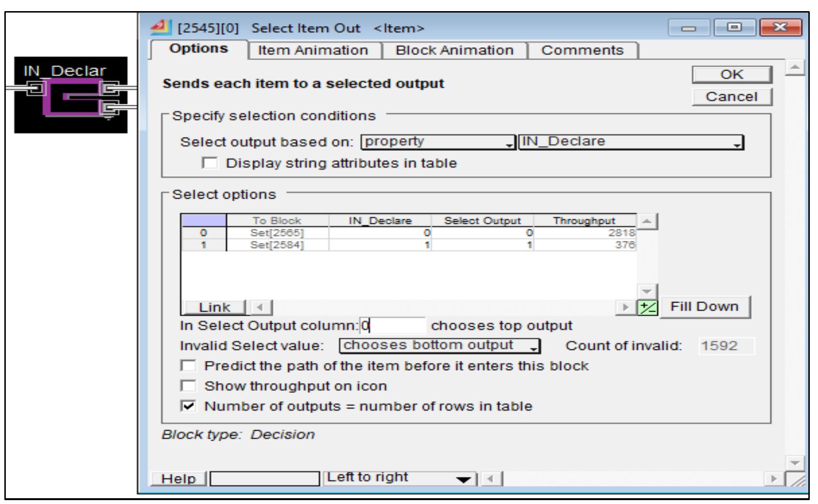Click the green plus/minus table resize icon
818x504 pixels.
[x=644, y=307]
